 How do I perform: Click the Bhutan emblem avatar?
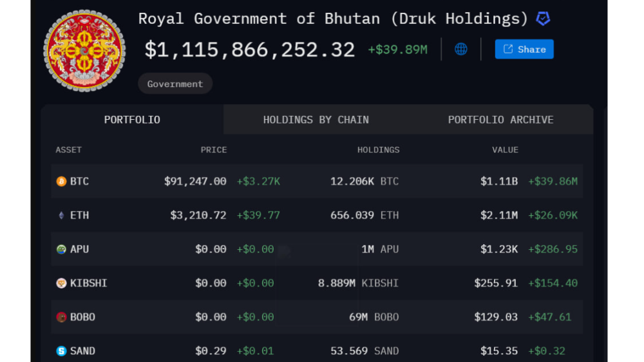(84, 50)
